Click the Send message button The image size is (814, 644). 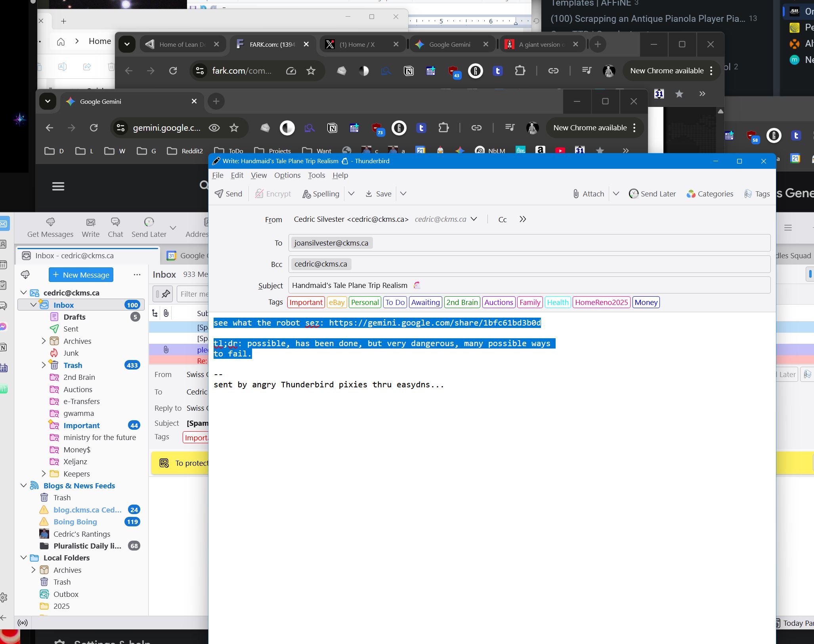(x=228, y=194)
